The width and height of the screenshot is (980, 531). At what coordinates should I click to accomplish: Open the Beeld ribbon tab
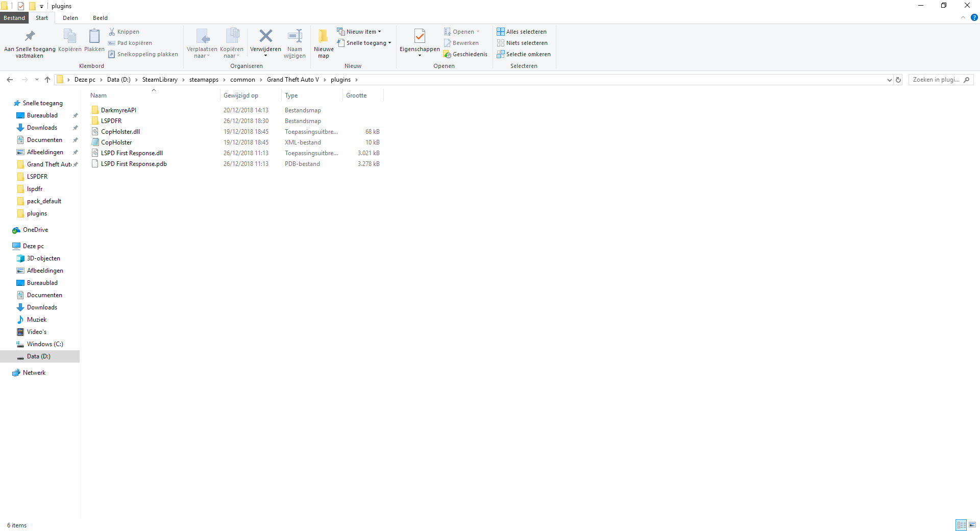[x=100, y=18]
